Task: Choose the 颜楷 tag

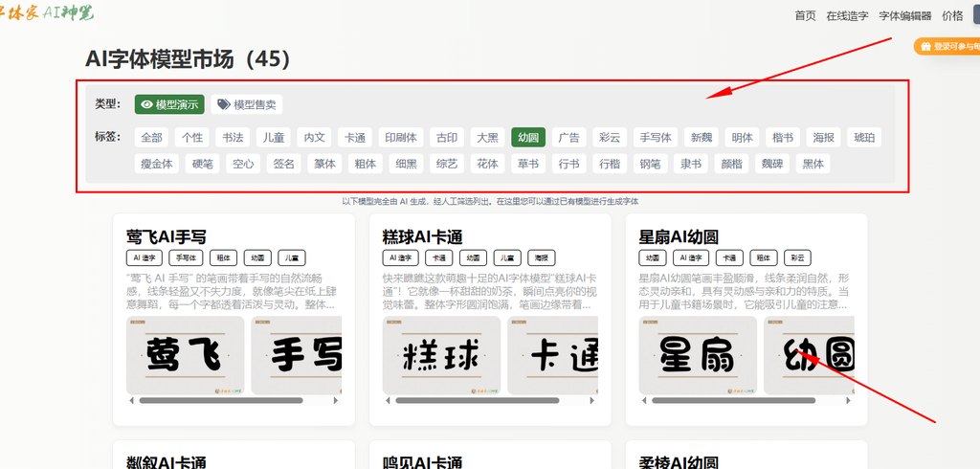Action: (731, 164)
